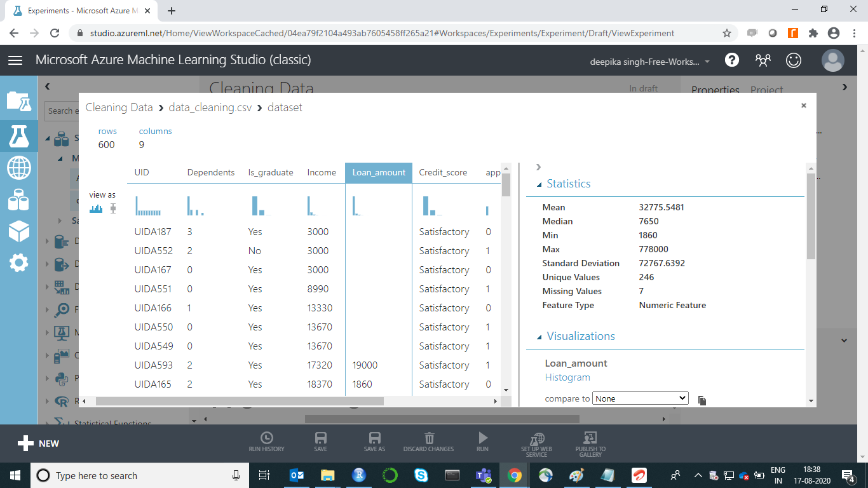Click the Histogram link

[567, 377]
